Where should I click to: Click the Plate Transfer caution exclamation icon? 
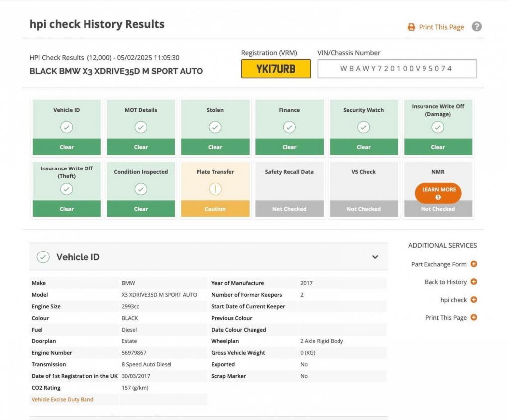tap(215, 189)
